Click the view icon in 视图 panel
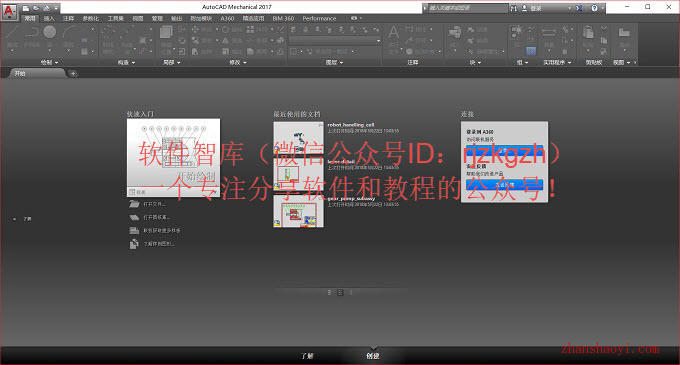 624,33
